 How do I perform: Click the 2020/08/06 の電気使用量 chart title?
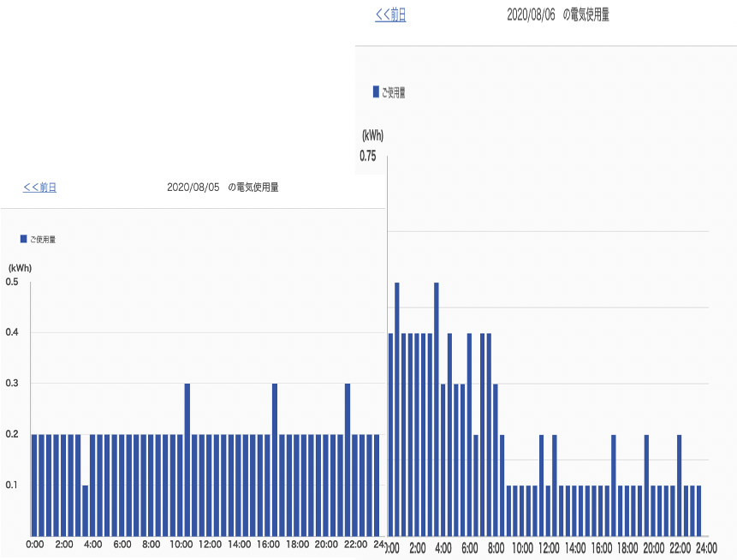(x=558, y=15)
